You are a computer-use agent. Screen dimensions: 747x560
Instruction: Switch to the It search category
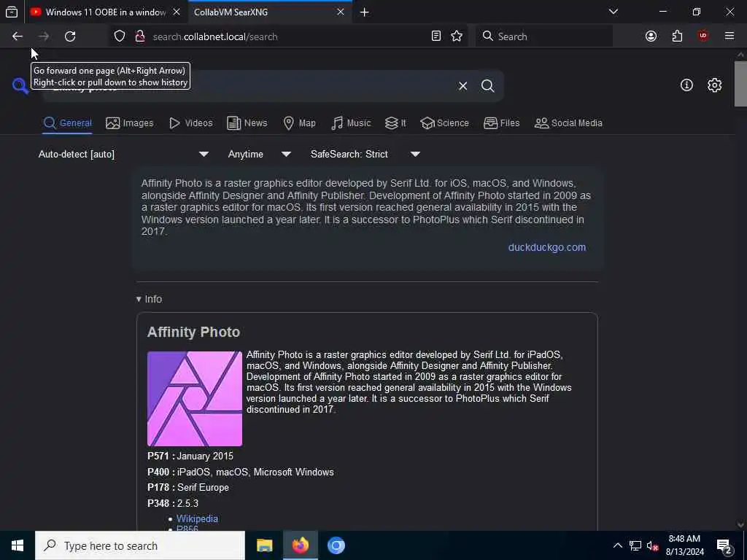click(395, 122)
